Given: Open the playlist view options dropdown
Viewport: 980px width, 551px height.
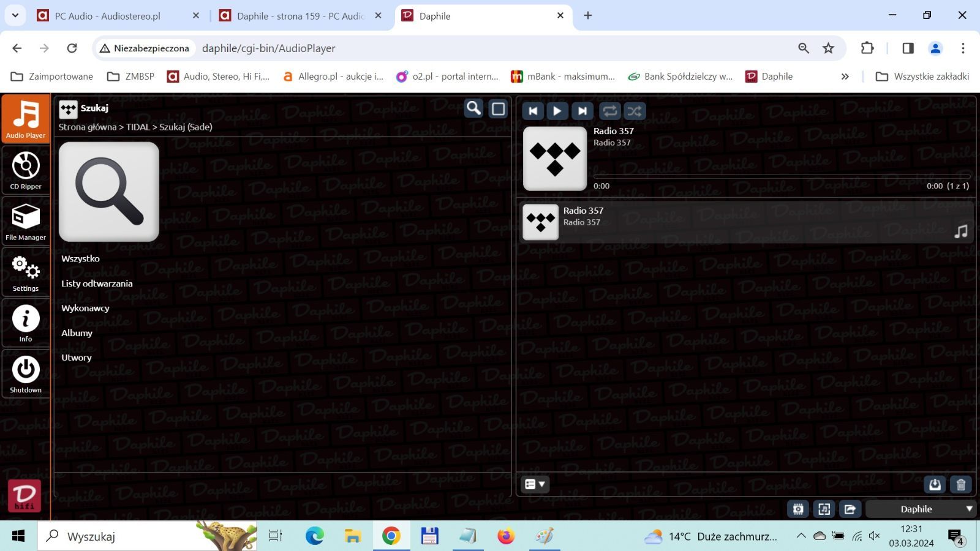Looking at the screenshot, I should tap(535, 484).
